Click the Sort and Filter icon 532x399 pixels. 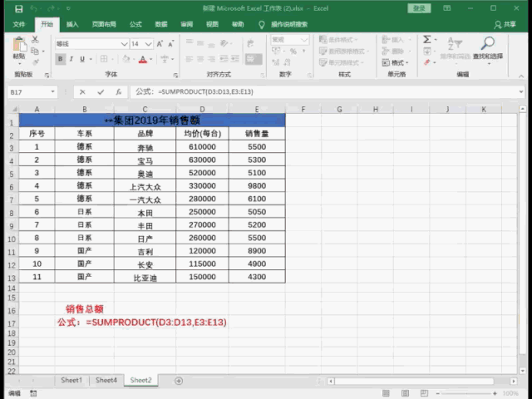pyautogui.click(x=455, y=44)
